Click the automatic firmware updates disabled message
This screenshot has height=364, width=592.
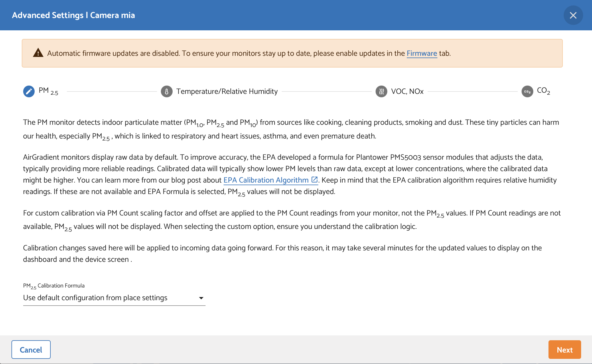(x=226, y=54)
